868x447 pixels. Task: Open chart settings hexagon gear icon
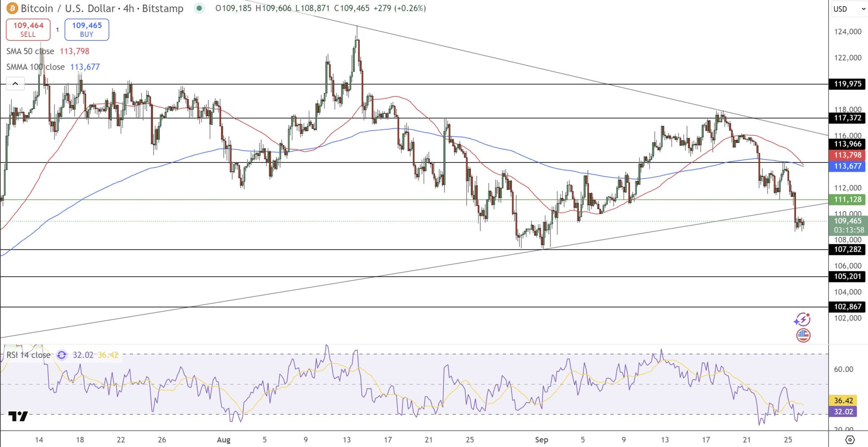pyautogui.click(x=850, y=439)
